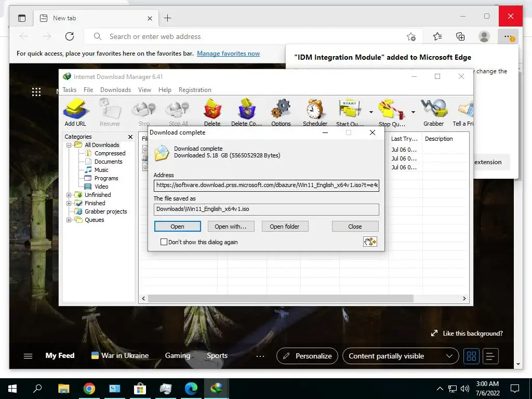The image size is (532, 399).
Task: Expand the Queues category node
Action: [69, 220]
